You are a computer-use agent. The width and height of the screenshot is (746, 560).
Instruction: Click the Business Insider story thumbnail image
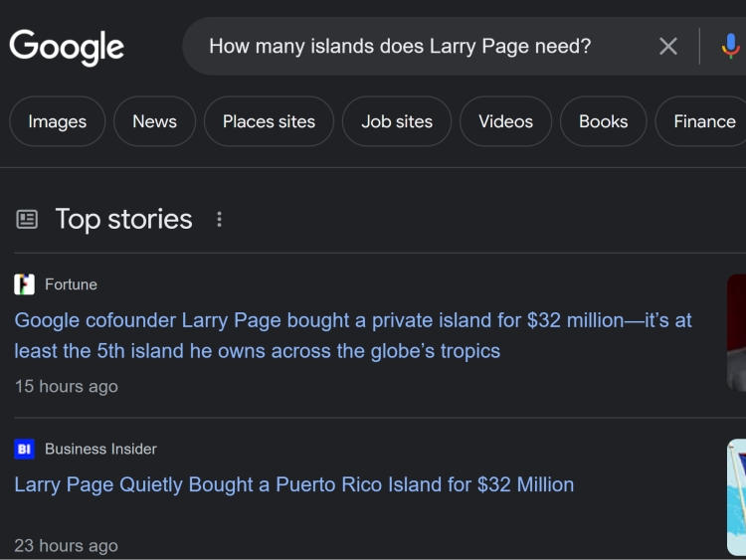[x=736, y=495]
